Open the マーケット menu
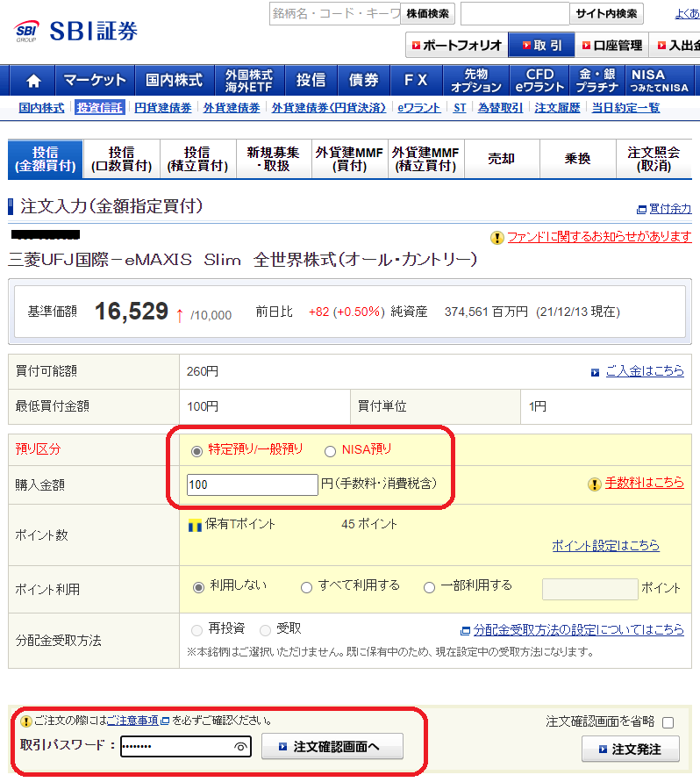 95,80
